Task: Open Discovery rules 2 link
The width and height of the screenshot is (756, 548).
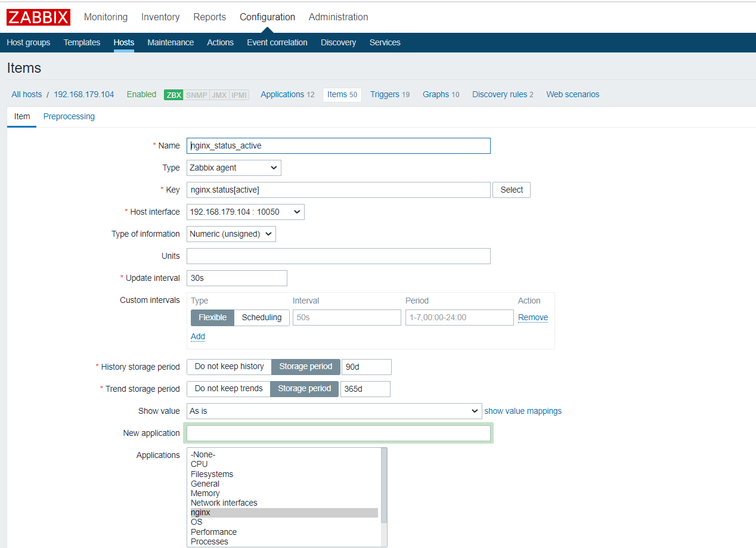Action: tap(503, 94)
